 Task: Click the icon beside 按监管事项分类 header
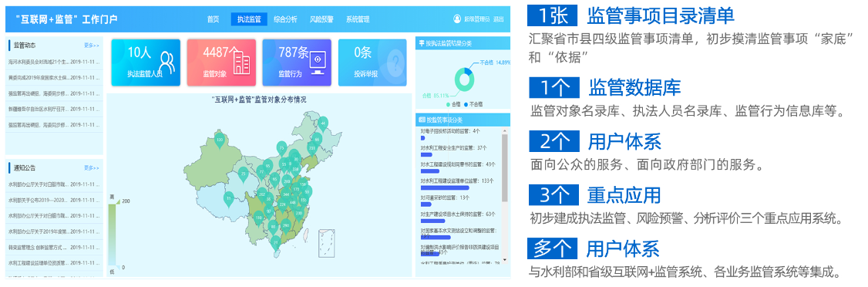(421, 120)
